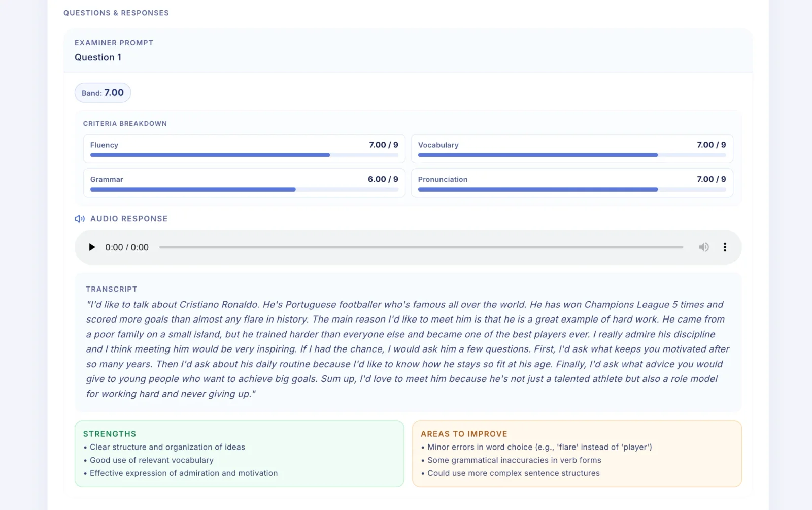812x510 pixels.
Task: Mute the audio player volume
Action: click(x=703, y=247)
